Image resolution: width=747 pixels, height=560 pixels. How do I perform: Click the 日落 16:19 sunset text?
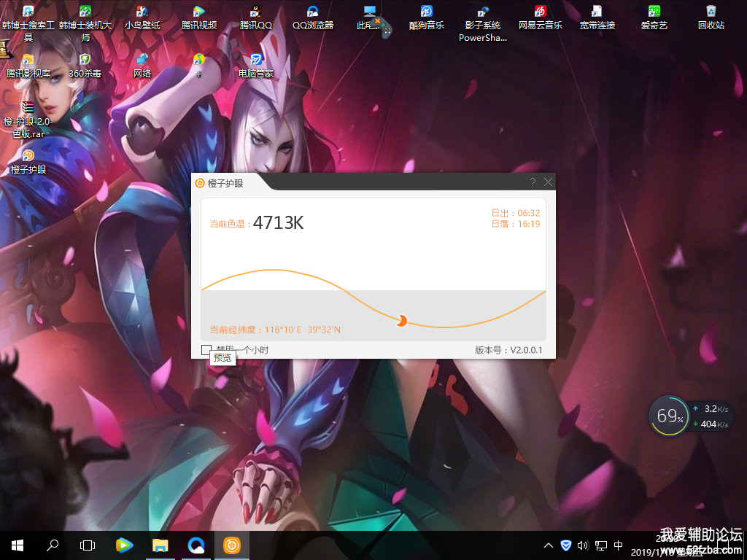point(516,224)
